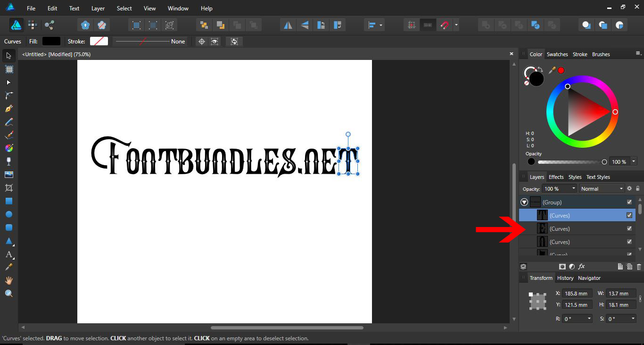The width and height of the screenshot is (644, 345).
Task: Select the Zoom tool
Action: [8, 293]
